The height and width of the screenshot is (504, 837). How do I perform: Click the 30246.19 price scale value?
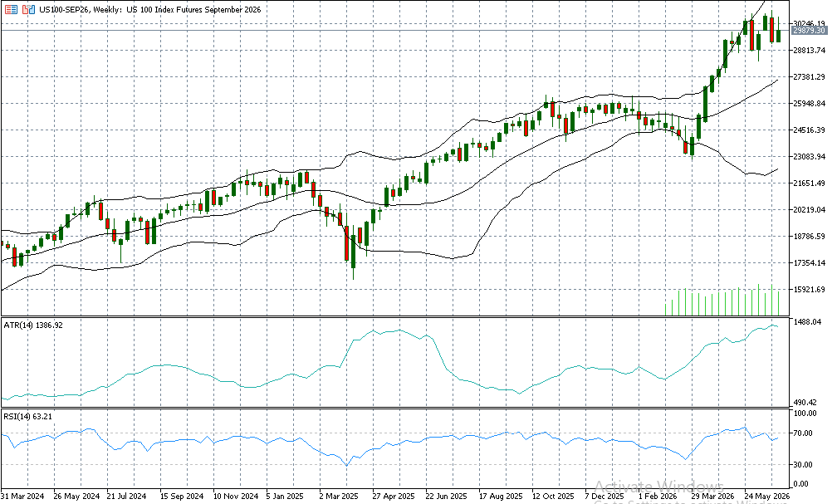[810, 23]
